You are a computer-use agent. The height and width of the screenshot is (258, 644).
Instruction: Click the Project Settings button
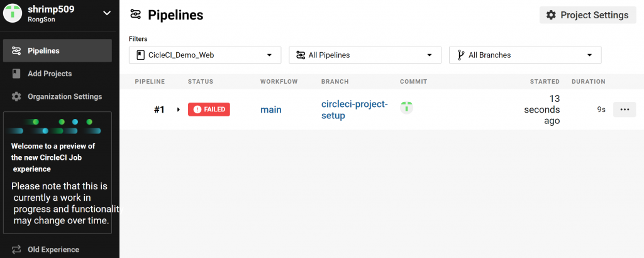pyautogui.click(x=588, y=15)
